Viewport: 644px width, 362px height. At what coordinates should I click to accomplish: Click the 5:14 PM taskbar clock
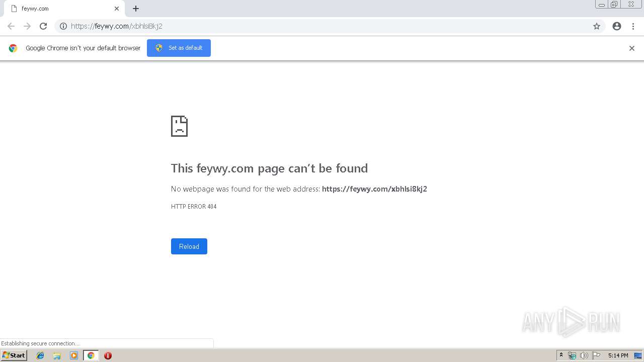(618, 355)
